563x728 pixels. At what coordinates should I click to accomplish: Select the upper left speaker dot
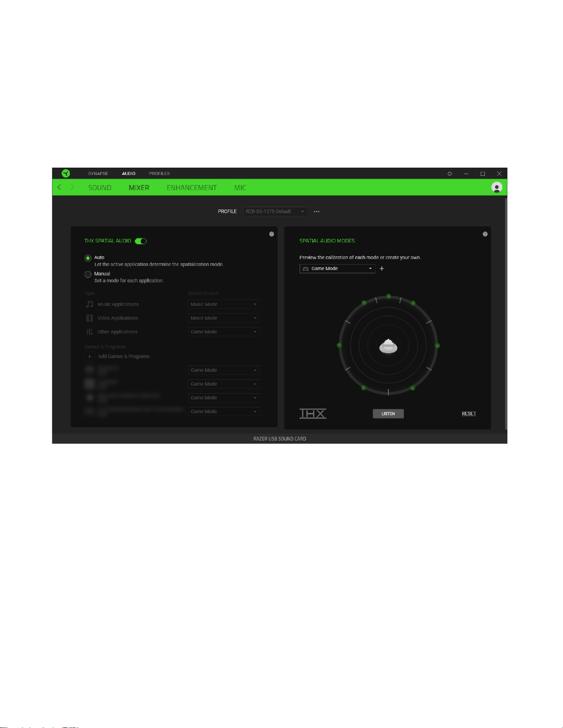coord(364,303)
